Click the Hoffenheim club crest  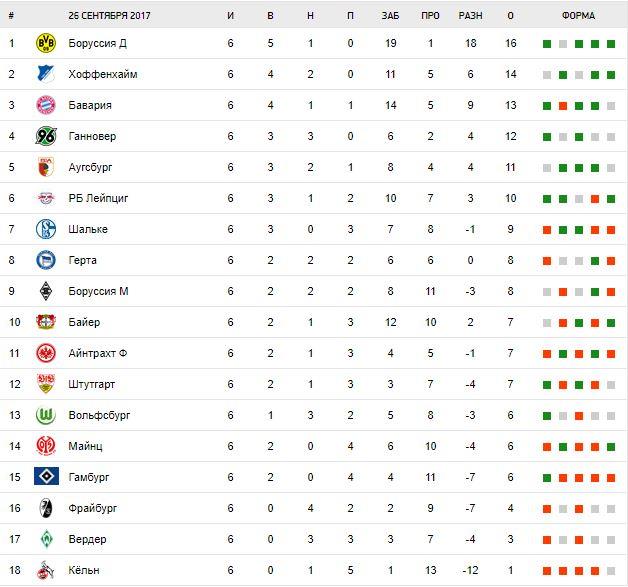pyautogui.click(x=45, y=75)
